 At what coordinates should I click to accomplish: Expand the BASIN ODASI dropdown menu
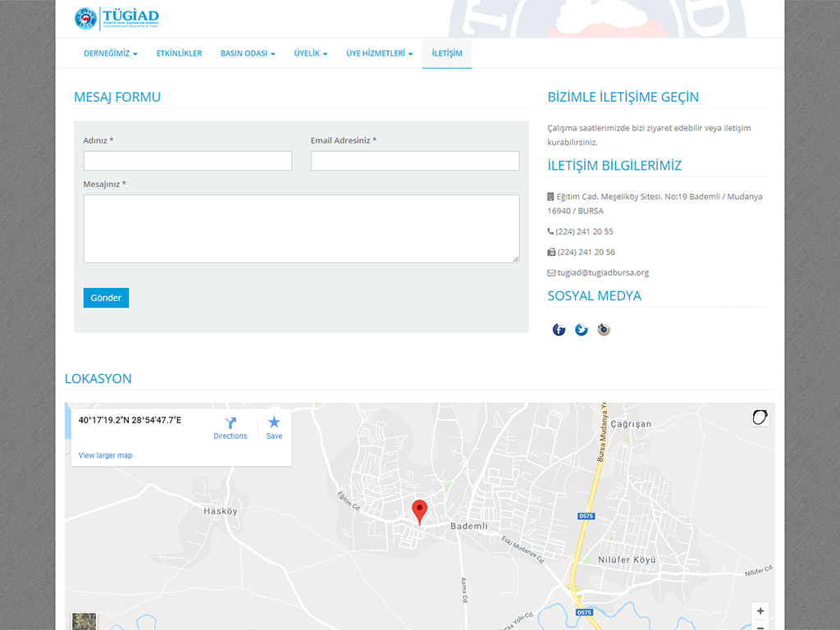248,53
